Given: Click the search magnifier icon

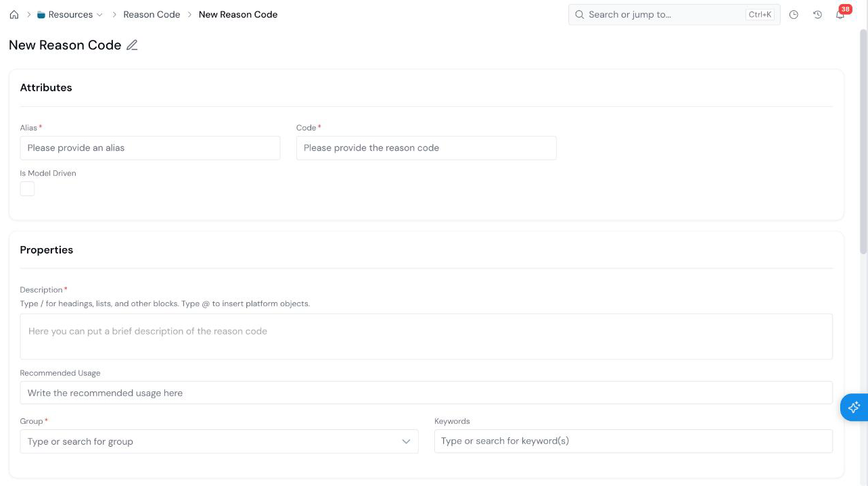Looking at the screenshot, I should pyautogui.click(x=580, y=14).
